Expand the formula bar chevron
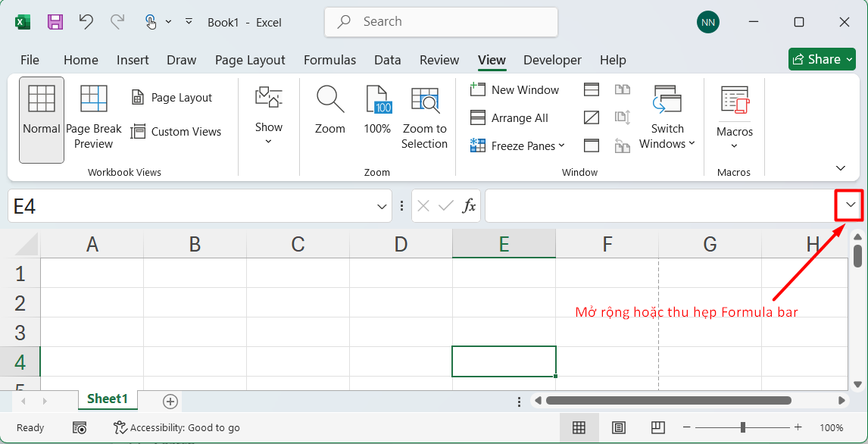868x444 pixels. pos(851,205)
